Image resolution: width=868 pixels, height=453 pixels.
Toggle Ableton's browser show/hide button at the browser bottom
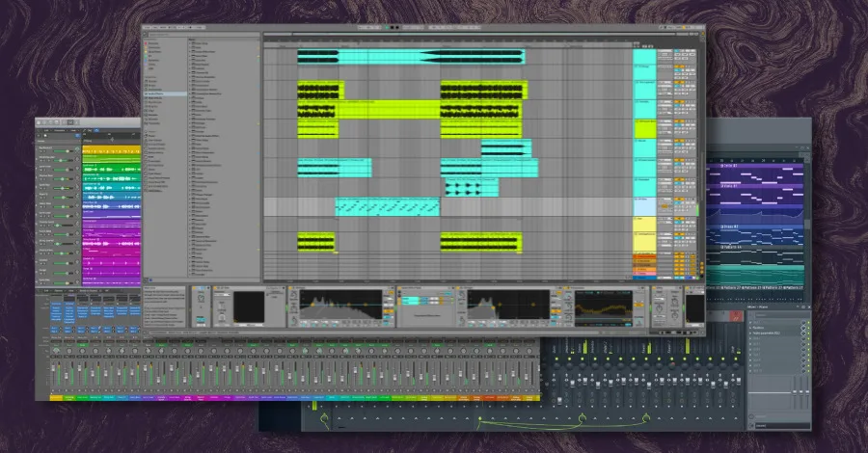click(x=147, y=281)
